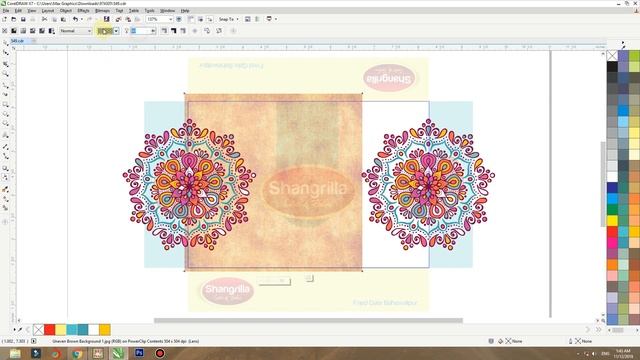The image size is (640, 360).
Task: Toggle Freeze Transparency in property bar
Action: [x=195, y=31]
